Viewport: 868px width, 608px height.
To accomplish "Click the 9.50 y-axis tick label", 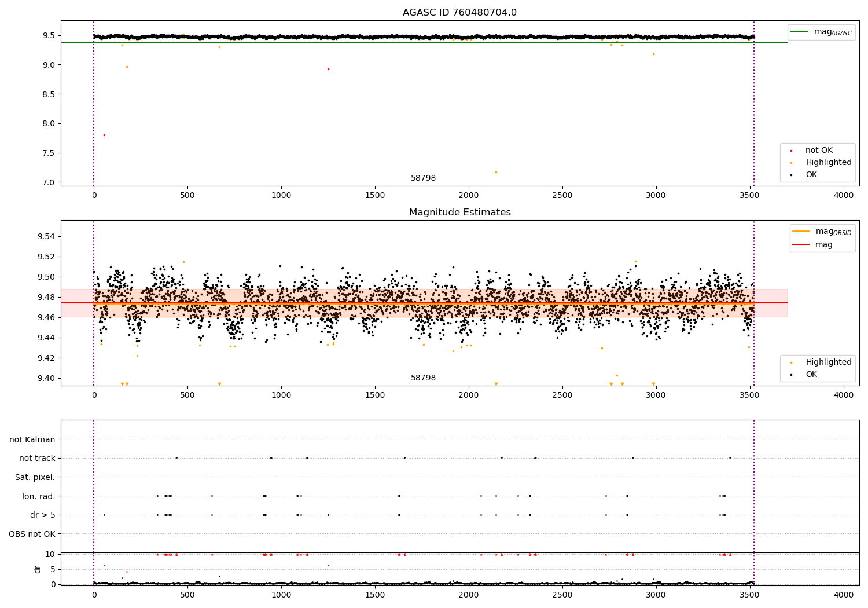I will tap(46, 277).
